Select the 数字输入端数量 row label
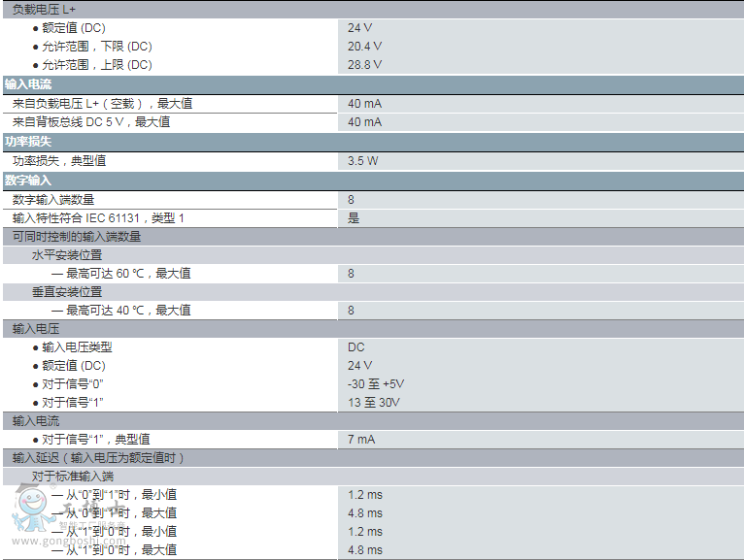744x560 pixels. click(x=53, y=200)
